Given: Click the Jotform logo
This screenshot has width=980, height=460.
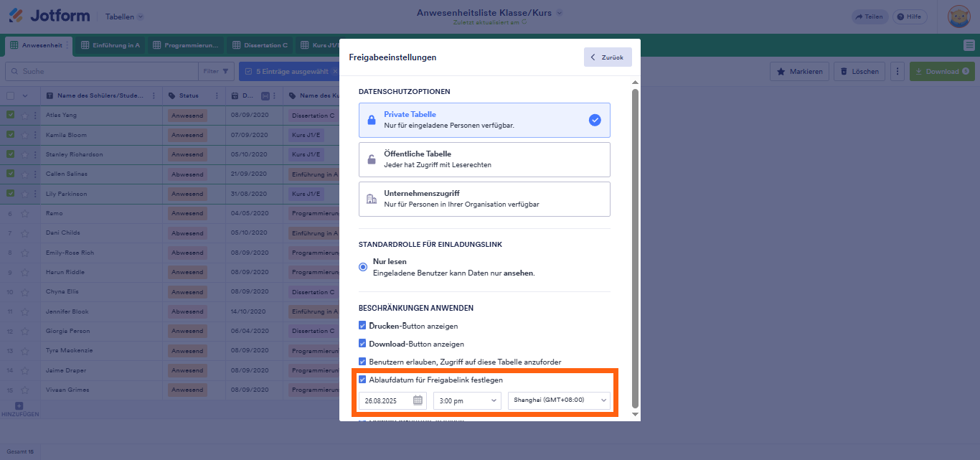Looking at the screenshot, I should [x=48, y=16].
